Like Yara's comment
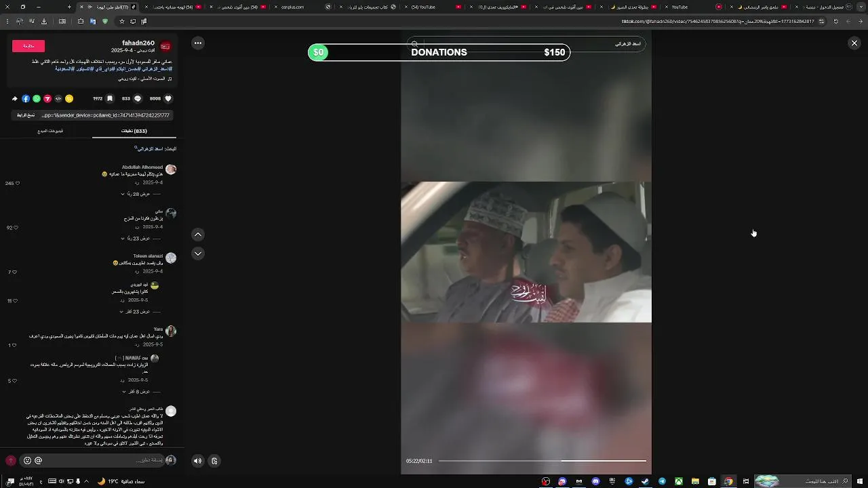The height and width of the screenshot is (488, 868). point(14,346)
